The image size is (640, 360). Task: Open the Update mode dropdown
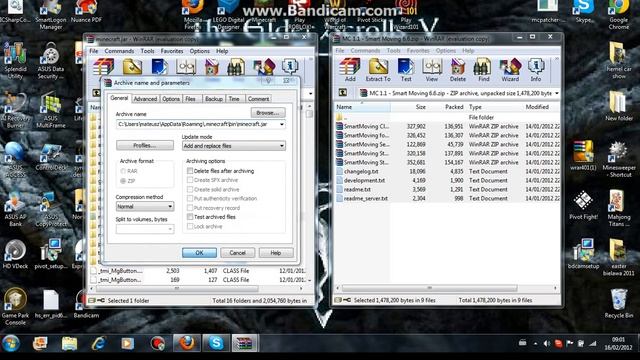(x=233, y=146)
